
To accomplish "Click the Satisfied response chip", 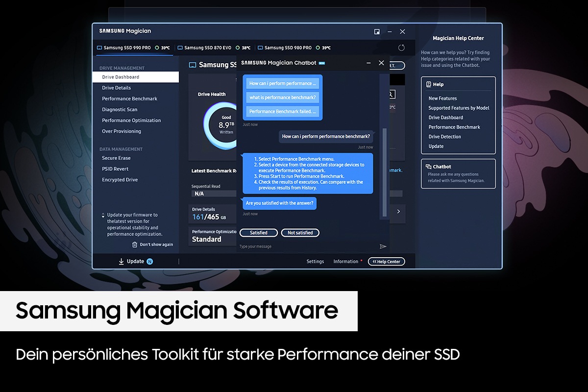I will point(258,232).
